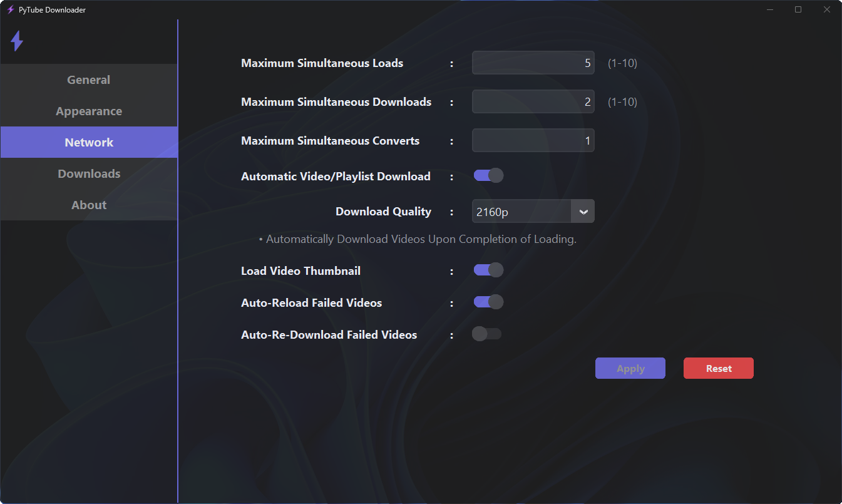Viewport: 842px width, 504px height.
Task: Click the Automatically Download Videos hint text
Action: tap(418, 239)
